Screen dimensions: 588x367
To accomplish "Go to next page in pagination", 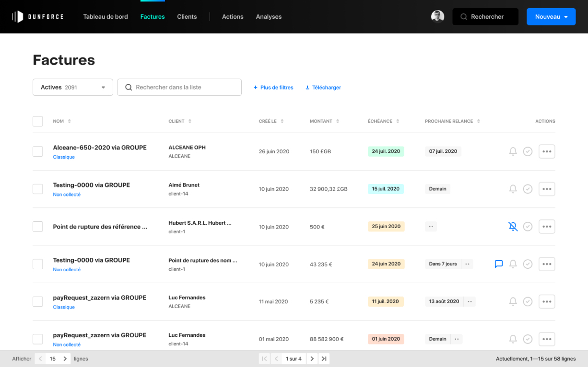I will click(x=312, y=358).
